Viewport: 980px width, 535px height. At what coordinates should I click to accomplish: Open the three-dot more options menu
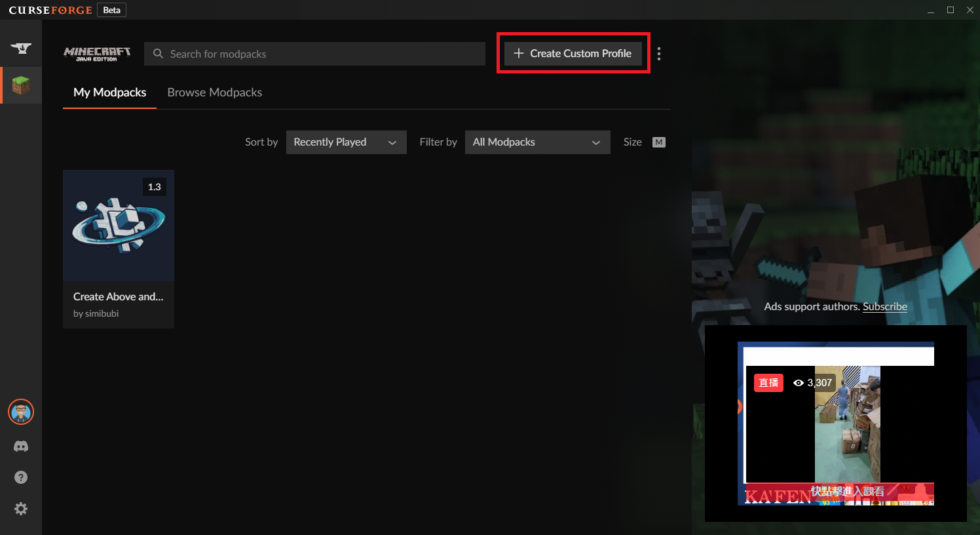(x=659, y=54)
